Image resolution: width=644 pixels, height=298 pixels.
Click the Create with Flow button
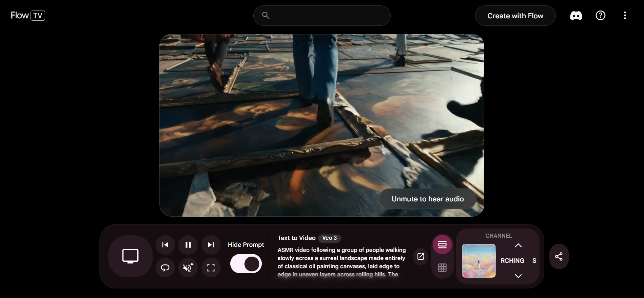click(515, 16)
